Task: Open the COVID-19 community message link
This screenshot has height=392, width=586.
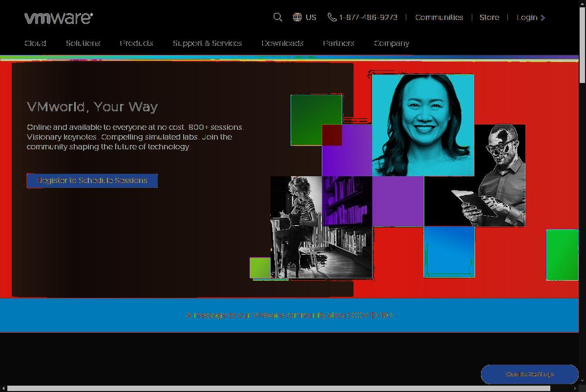Action: 290,315
